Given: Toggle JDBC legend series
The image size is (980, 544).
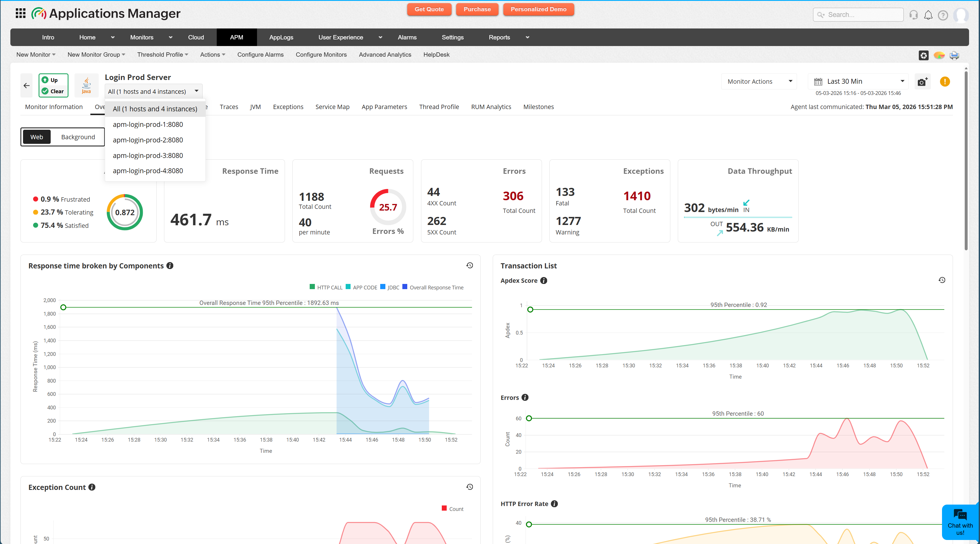Looking at the screenshot, I should click(390, 287).
